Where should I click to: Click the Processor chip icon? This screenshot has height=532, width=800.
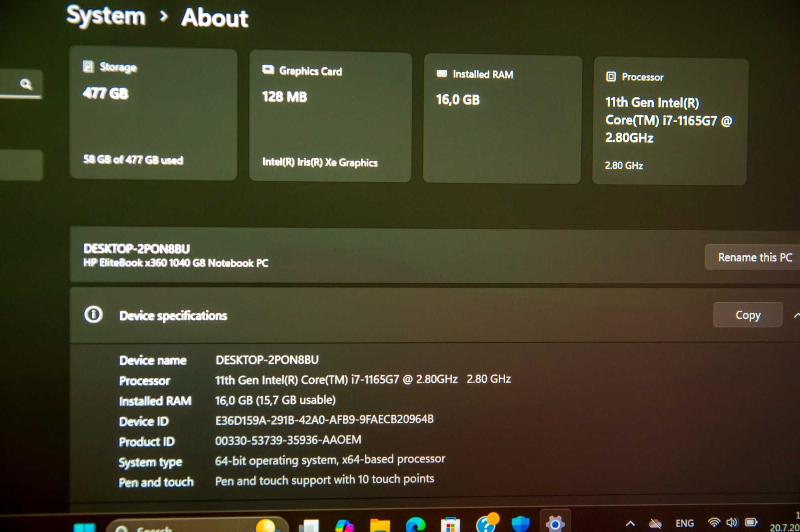click(611, 76)
